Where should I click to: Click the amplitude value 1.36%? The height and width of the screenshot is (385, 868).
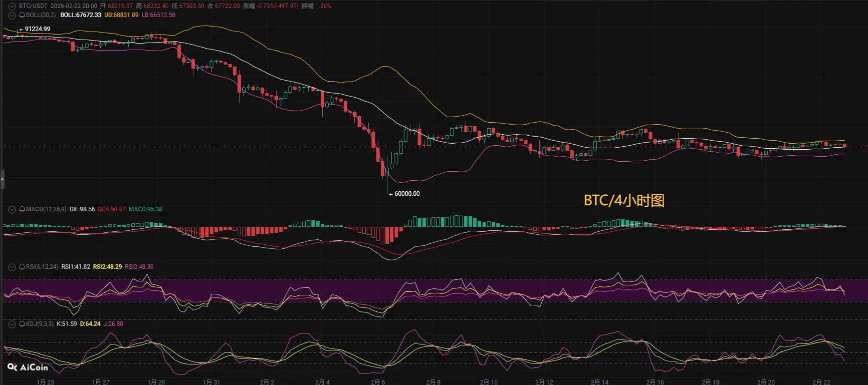(x=323, y=6)
